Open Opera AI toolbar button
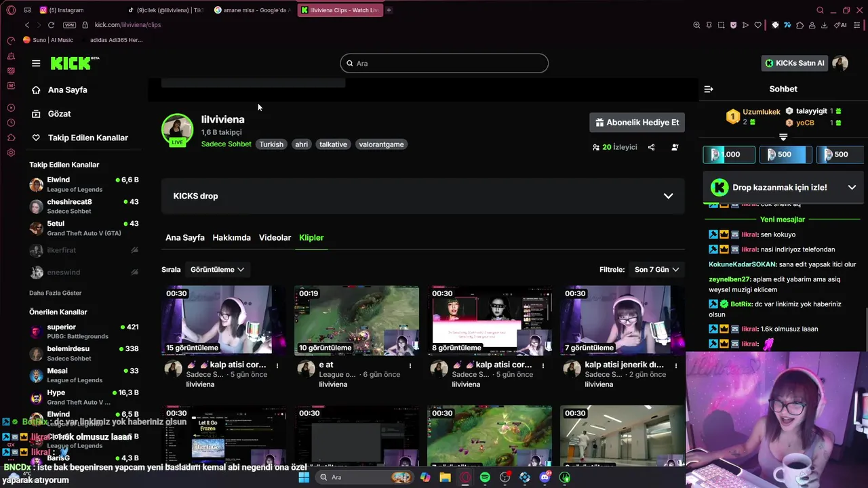Screen dimensions: 868x488 [841, 25]
